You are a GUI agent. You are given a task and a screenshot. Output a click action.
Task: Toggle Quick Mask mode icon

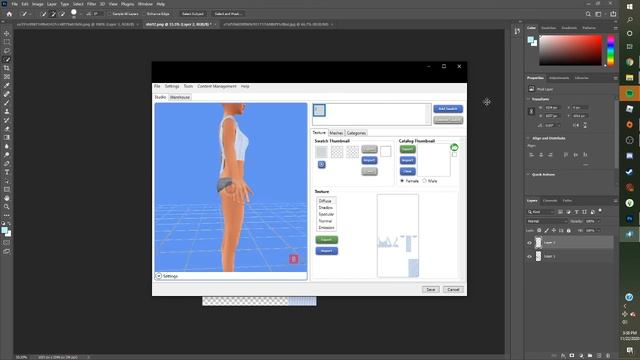[7, 243]
